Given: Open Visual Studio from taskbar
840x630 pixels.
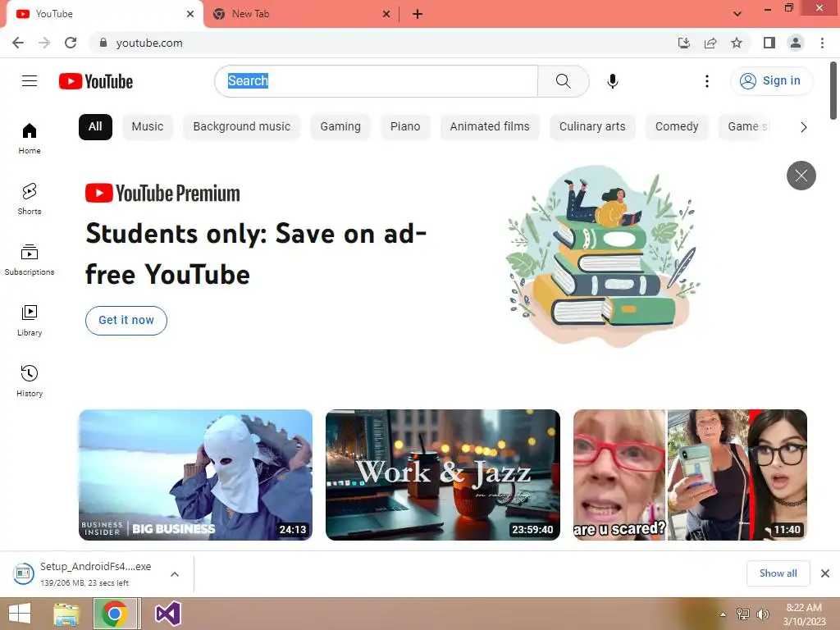Looking at the screenshot, I should point(167,614).
